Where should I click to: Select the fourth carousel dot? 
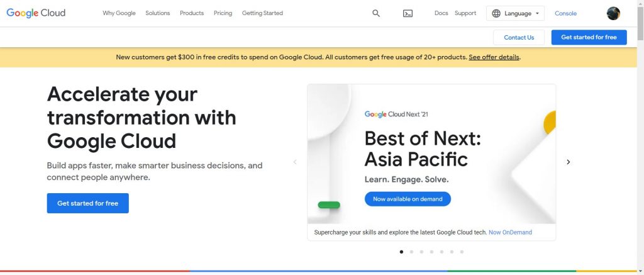point(431,252)
